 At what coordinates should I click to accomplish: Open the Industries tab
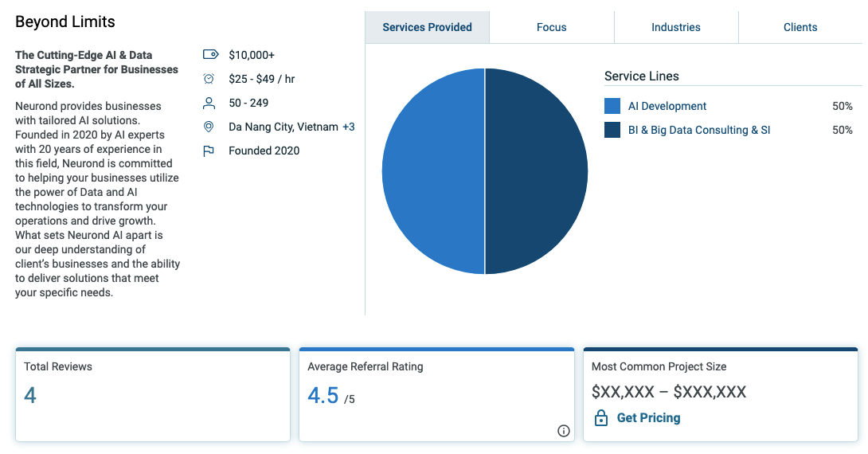click(x=676, y=27)
